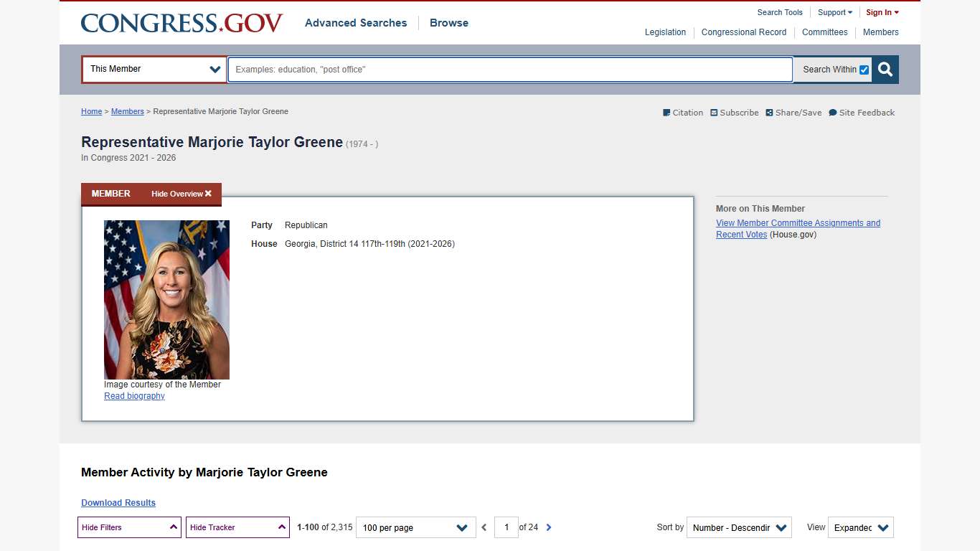Select the Members navigation link
This screenshot has width=980, height=551.
pyautogui.click(x=880, y=32)
